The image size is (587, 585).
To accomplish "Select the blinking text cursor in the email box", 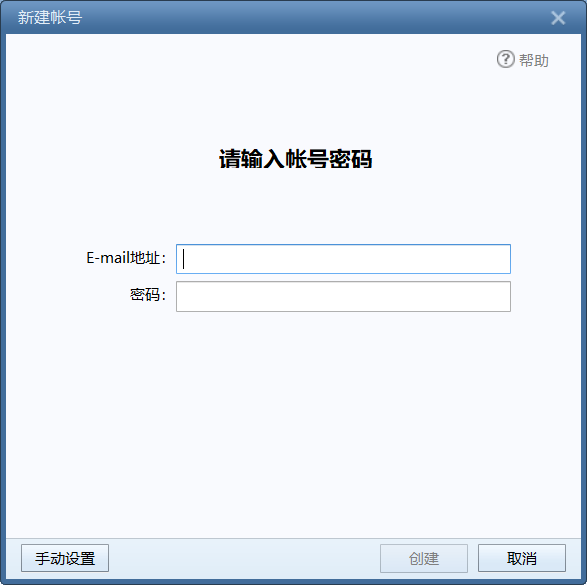I will (183, 259).
